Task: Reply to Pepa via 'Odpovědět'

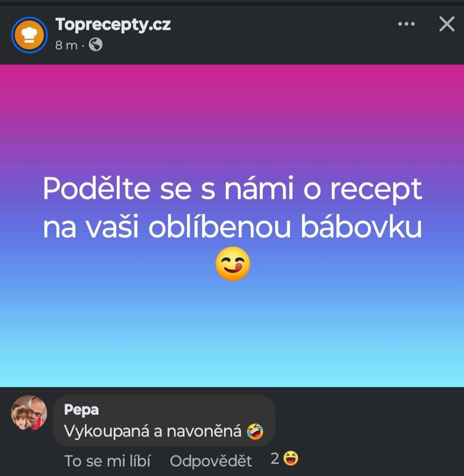Action: (x=211, y=461)
